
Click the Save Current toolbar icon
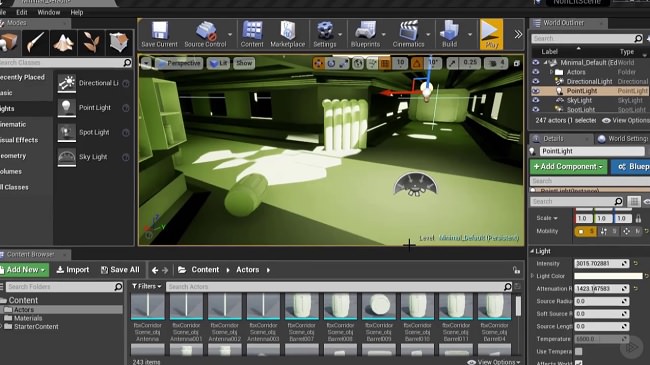tap(159, 34)
